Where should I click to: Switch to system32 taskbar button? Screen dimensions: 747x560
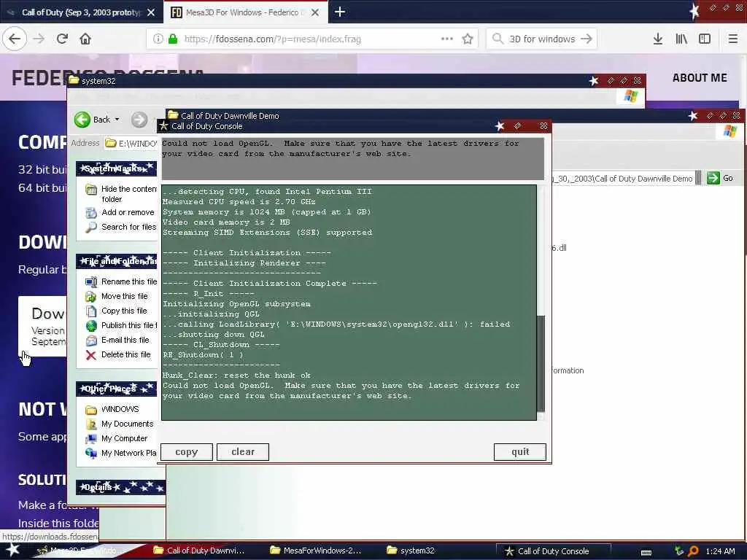click(411, 551)
